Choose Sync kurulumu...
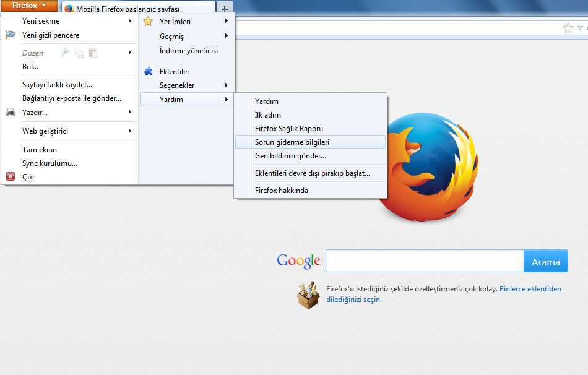Image resolution: width=588 pixels, height=375 pixels. click(x=69, y=163)
